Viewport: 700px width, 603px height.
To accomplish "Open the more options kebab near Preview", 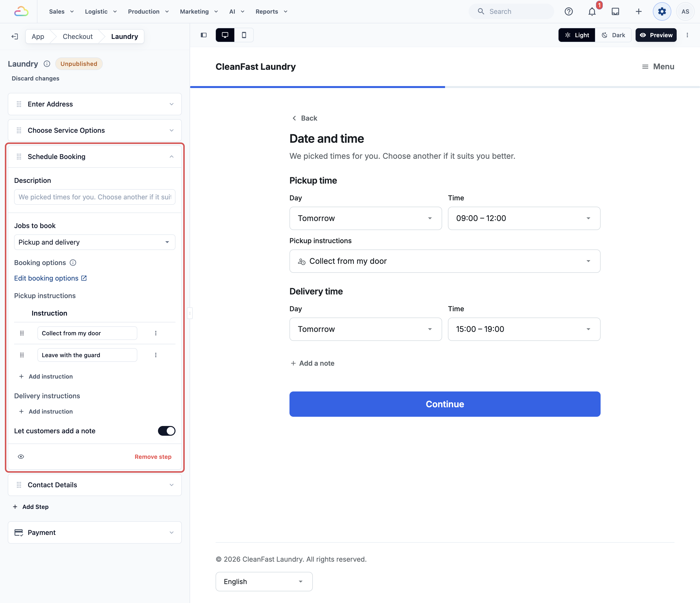I will (x=687, y=35).
